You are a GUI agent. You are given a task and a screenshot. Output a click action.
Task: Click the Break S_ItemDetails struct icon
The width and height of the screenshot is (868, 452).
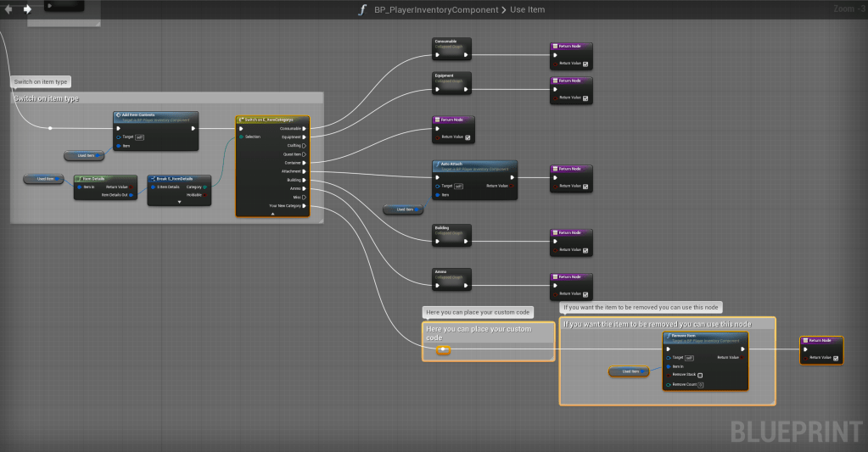153,179
